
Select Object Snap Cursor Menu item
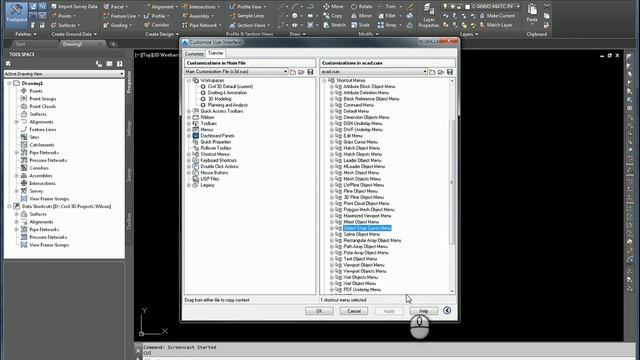tap(367, 228)
